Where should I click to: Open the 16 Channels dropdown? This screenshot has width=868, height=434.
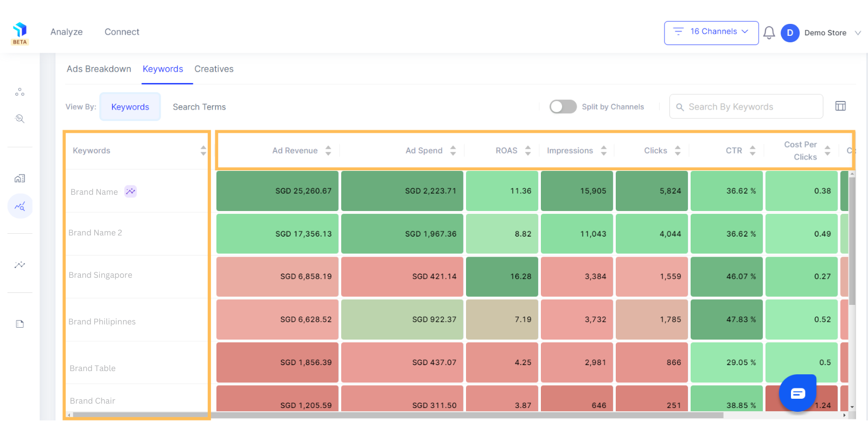(x=711, y=33)
